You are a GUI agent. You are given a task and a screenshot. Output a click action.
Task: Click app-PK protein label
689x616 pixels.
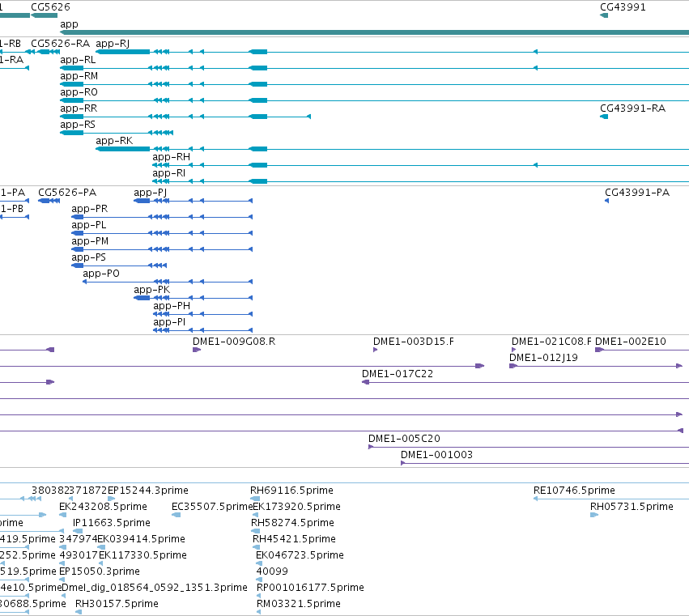tap(152, 290)
